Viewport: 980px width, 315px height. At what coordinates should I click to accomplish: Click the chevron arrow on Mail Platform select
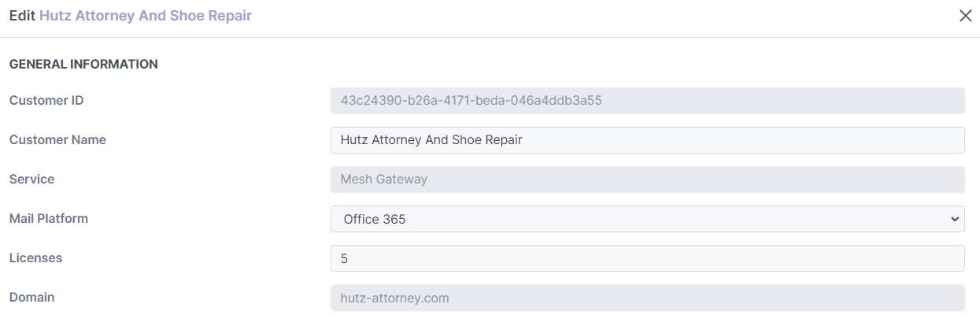[x=955, y=219]
